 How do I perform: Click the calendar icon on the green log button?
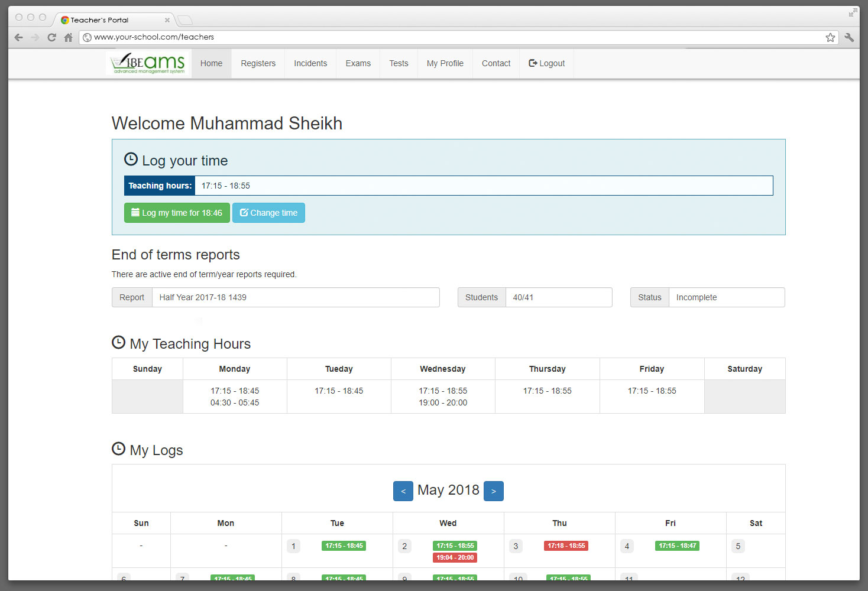pyautogui.click(x=134, y=213)
